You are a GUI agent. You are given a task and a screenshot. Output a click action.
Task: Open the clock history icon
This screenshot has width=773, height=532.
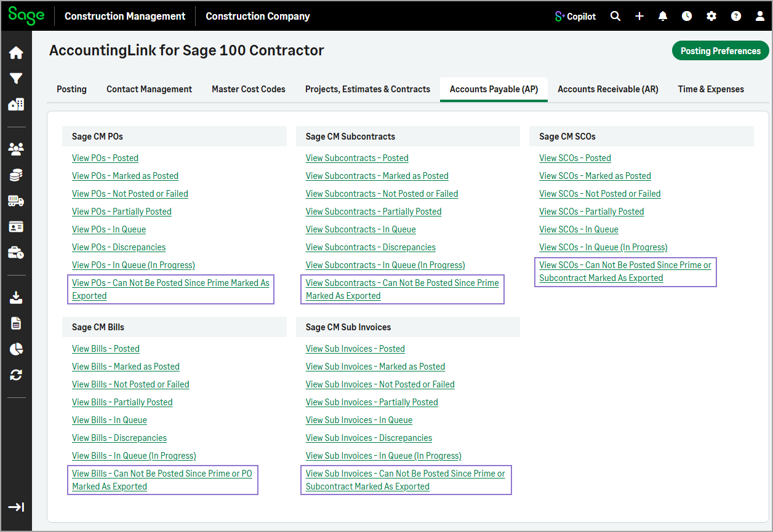coord(687,16)
